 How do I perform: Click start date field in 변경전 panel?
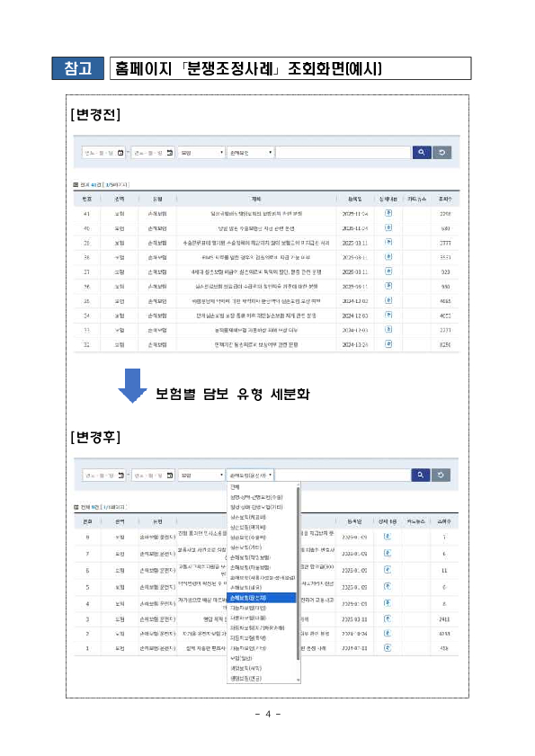pyautogui.click(x=103, y=153)
